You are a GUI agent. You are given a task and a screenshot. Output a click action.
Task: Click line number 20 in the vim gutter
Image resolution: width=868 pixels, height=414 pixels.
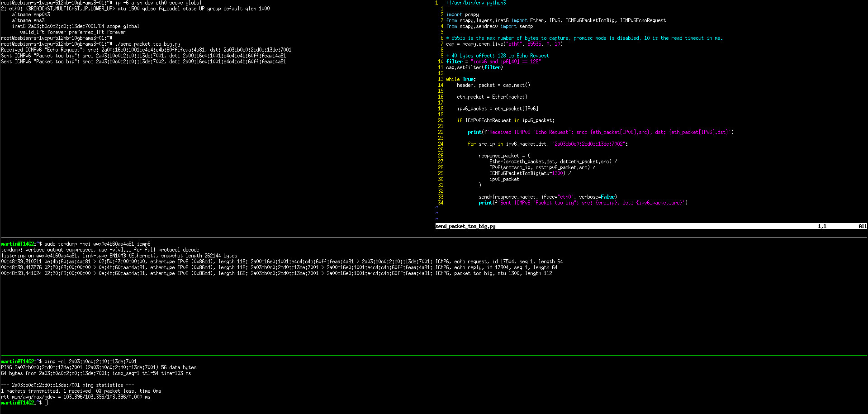pos(440,120)
